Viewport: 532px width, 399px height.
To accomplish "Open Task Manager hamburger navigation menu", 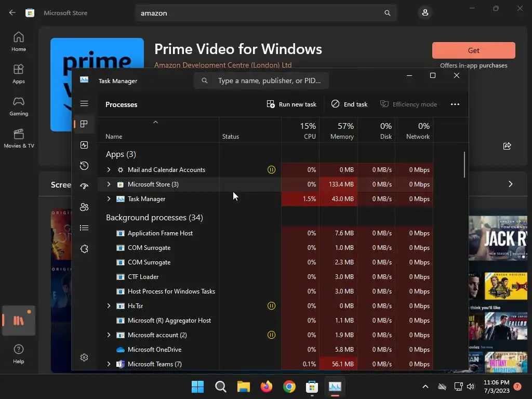I will tap(84, 103).
